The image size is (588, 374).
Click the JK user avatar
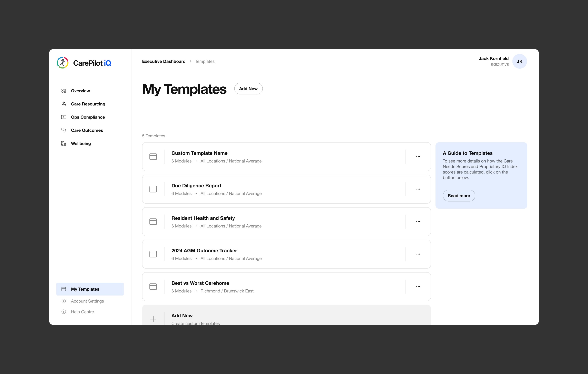pyautogui.click(x=519, y=61)
